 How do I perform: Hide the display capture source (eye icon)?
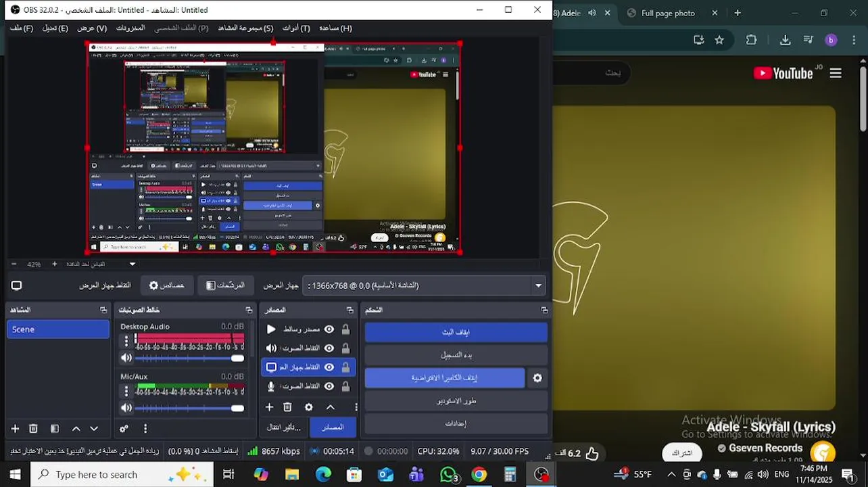point(329,367)
